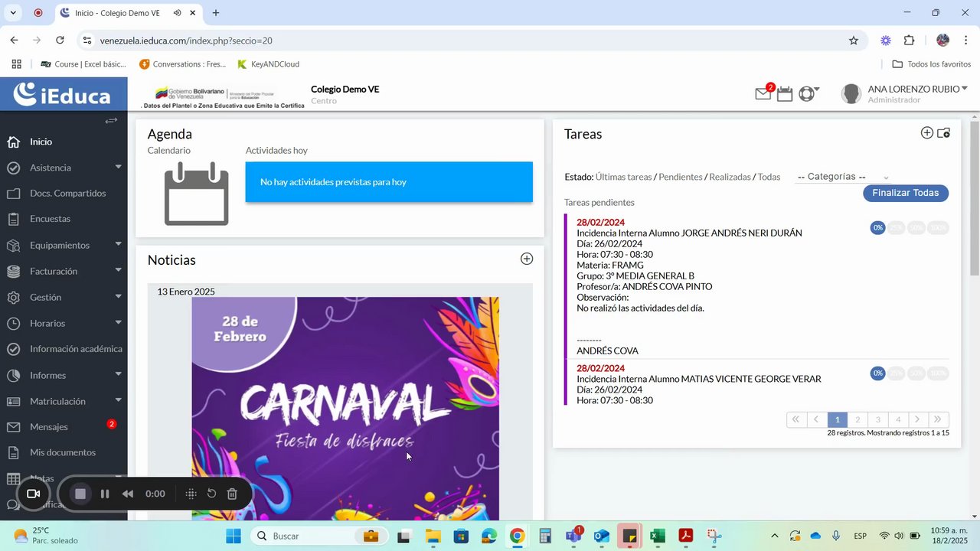Add a new task with plus icon
The width and height of the screenshot is (980, 551).
[x=926, y=133]
